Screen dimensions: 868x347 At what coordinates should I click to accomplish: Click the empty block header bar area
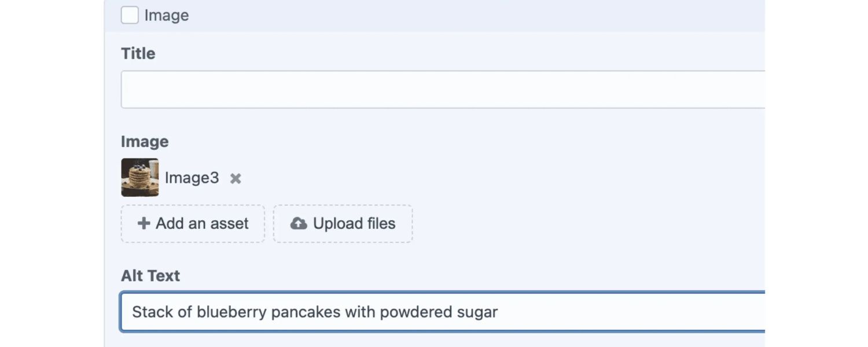pyautogui.click(x=463, y=16)
